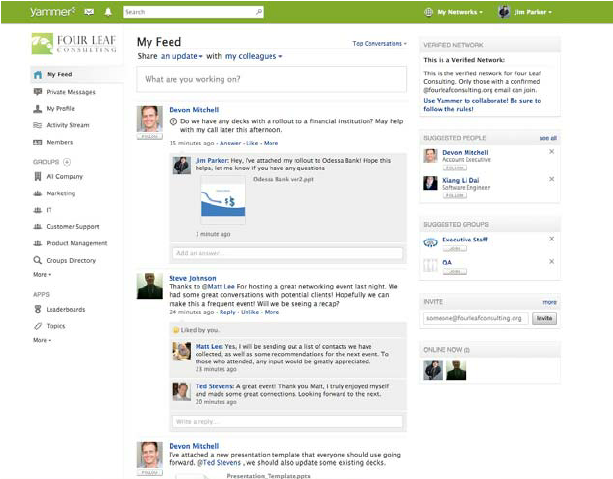The image size is (613, 479).
Task: Click the Topics tag icon
Action: (x=38, y=326)
